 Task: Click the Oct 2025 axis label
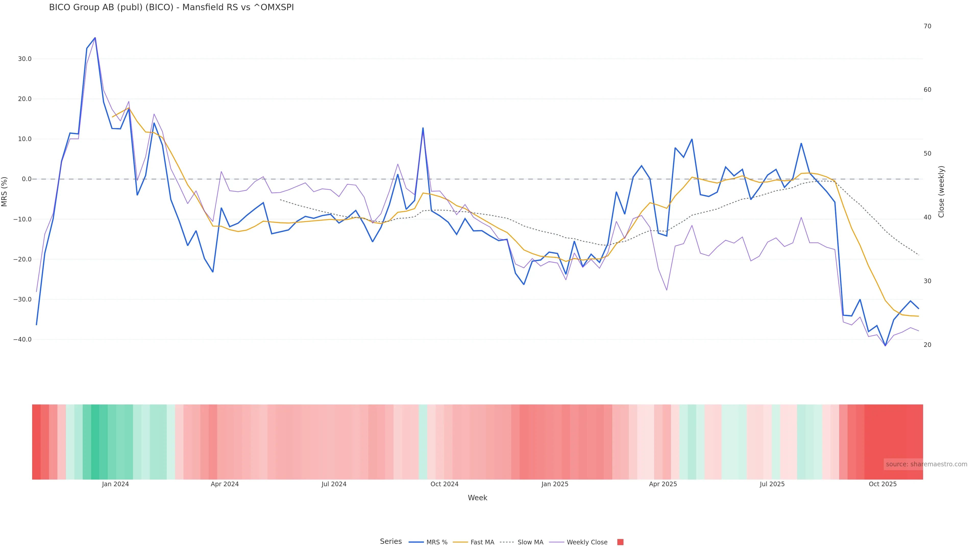coord(883,484)
